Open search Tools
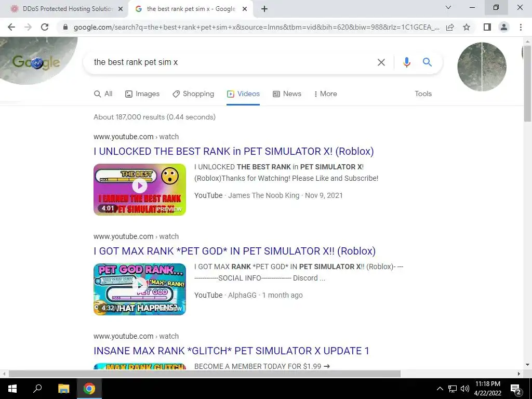The height and width of the screenshot is (399, 532). click(423, 94)
